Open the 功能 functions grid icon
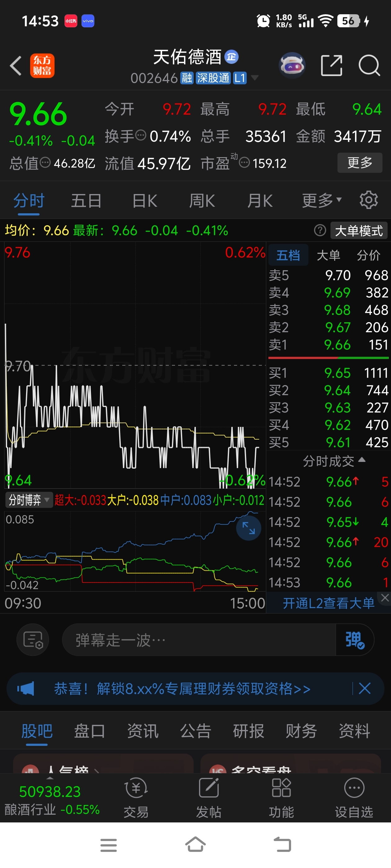 [x=281, y=798]
